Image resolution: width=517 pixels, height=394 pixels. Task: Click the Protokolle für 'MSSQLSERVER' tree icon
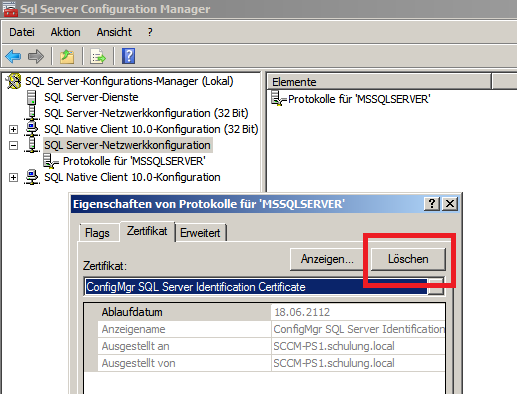51,161
